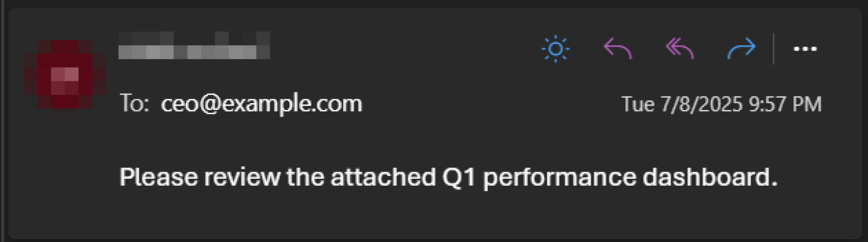Open the More actions ellipsis menu
Viewport: 868px width, 242px height.
tap(805, 49)
